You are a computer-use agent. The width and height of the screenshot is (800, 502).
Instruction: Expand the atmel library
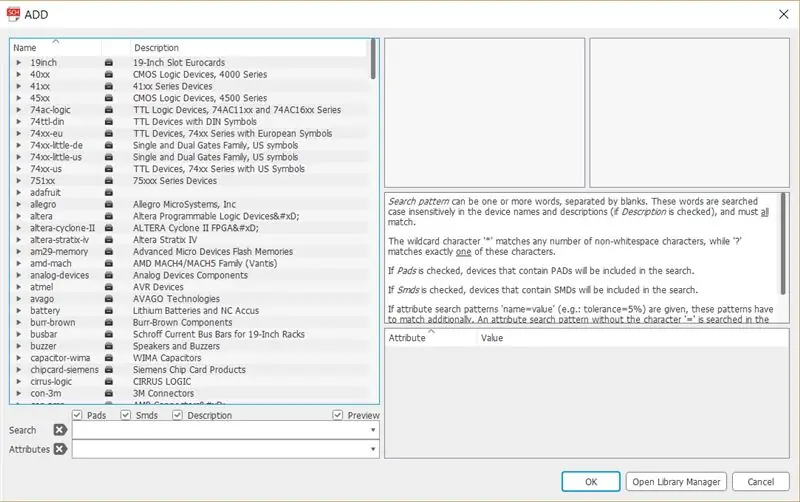click(19, 287)
